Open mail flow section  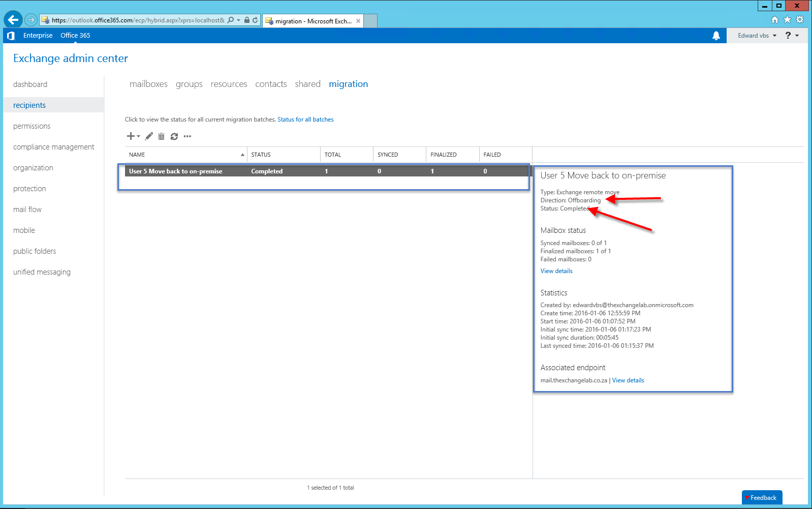pyautogui.click(x=27, y=209)
